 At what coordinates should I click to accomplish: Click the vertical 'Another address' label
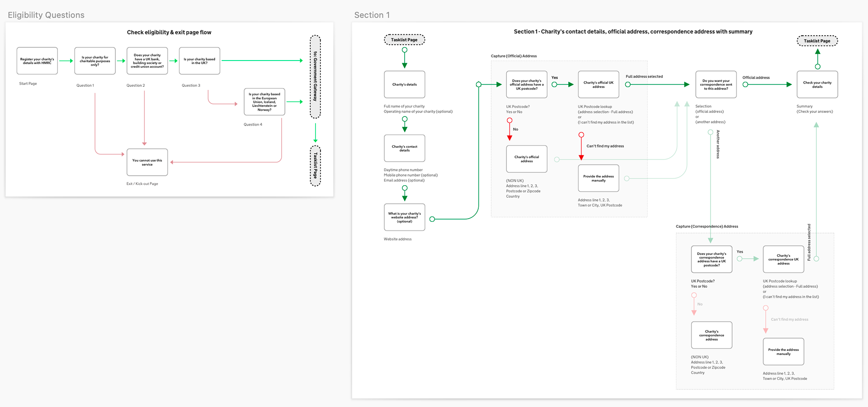click(x=718, y=144)
